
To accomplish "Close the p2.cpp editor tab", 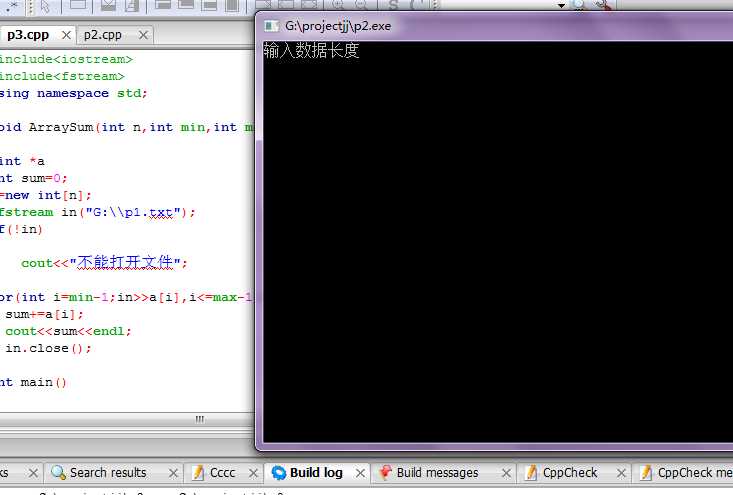I will 144,35.
